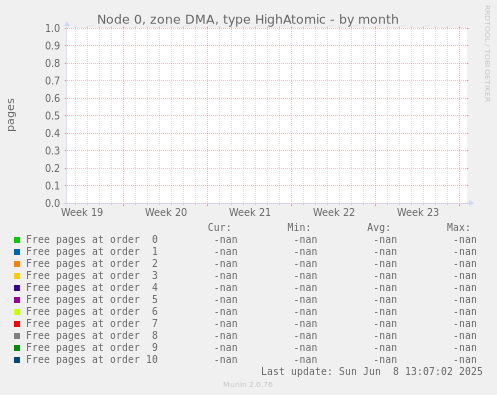497x395 pixels.
Task: Click the yellow order 3 legend swatch
Action: pos(17,276)
